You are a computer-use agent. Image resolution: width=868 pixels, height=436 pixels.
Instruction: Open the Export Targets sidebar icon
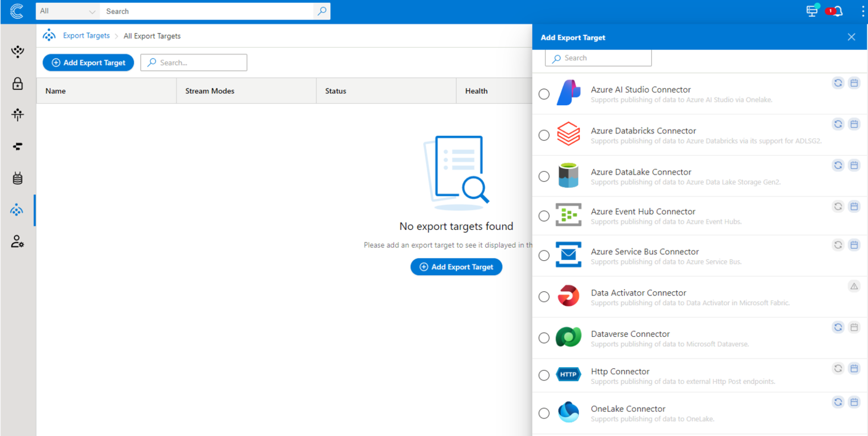coord(17,210)
